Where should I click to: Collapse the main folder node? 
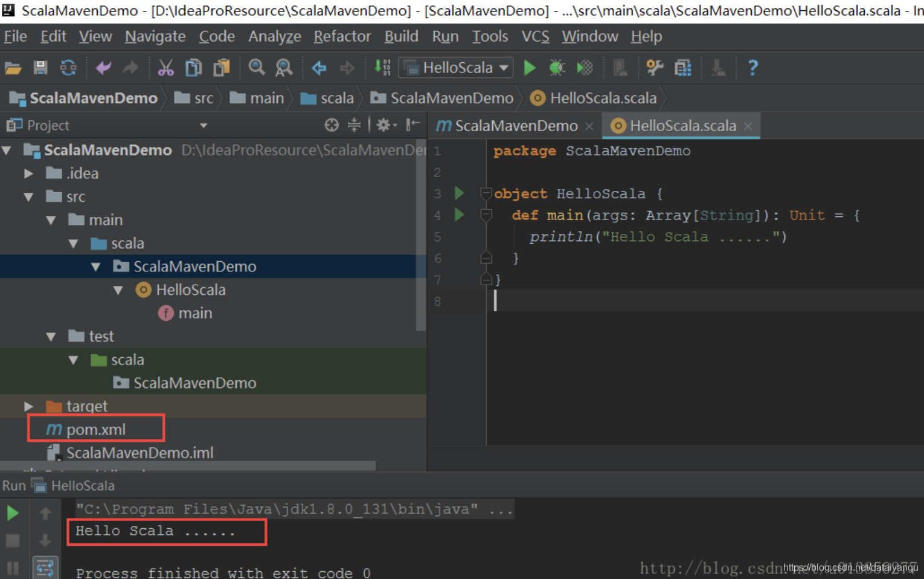[51, 220]
